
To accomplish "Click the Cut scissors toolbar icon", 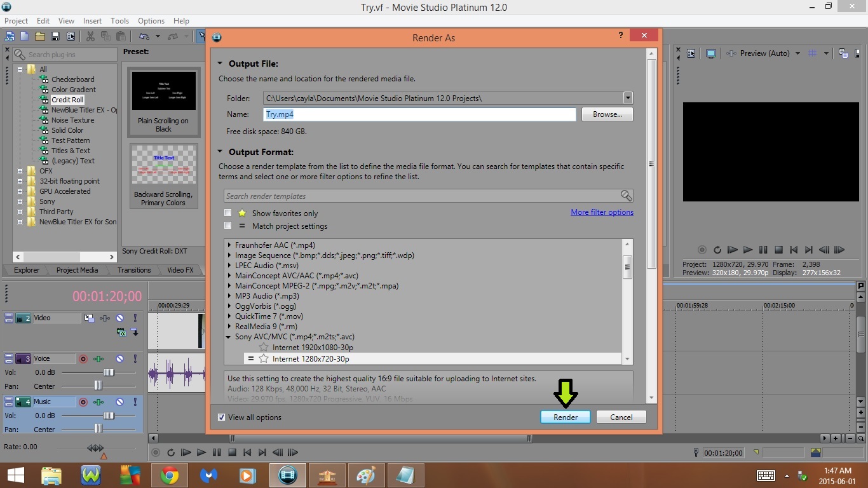I will (x=90, y=36).
